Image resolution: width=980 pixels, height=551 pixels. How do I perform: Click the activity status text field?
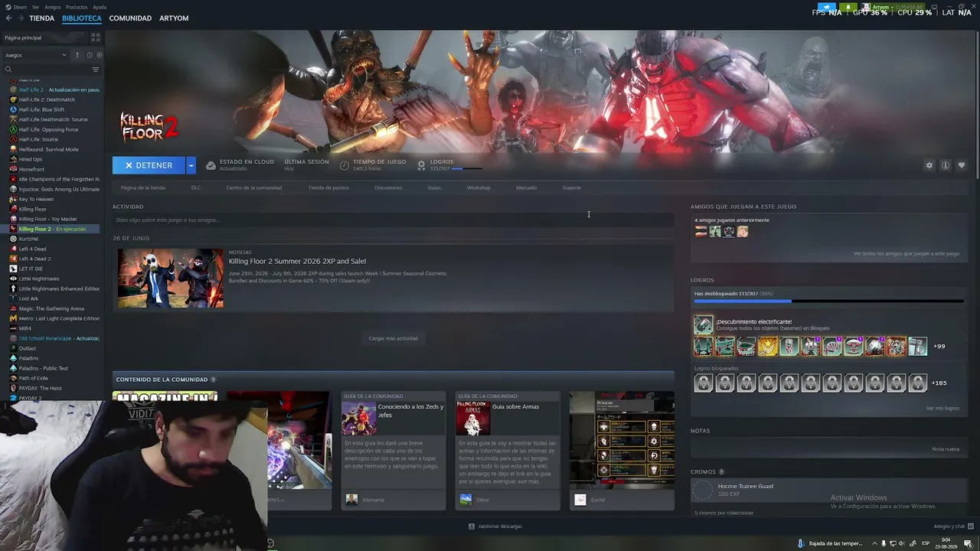click(x=393, y=220)
